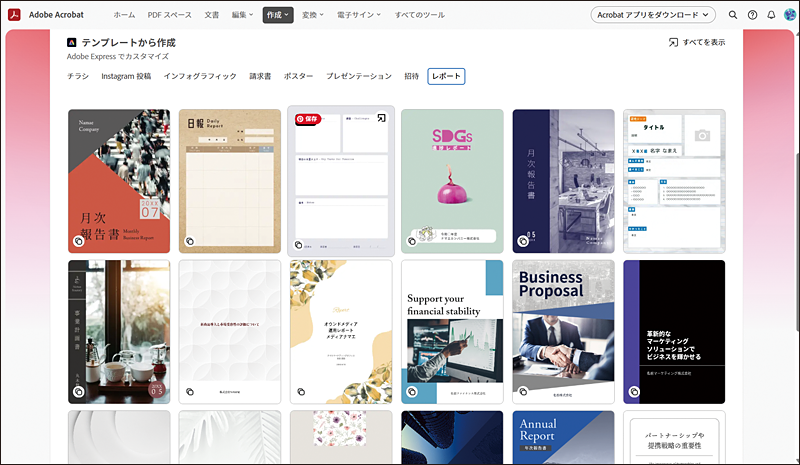Open the 電子サイン dropdown menu
This screenshot has width=800, height=465.
363,15
